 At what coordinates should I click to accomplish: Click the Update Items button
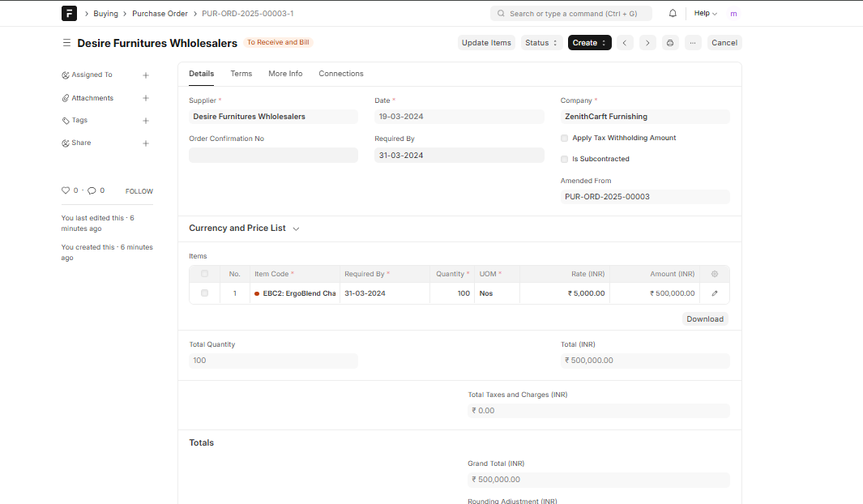486,42
